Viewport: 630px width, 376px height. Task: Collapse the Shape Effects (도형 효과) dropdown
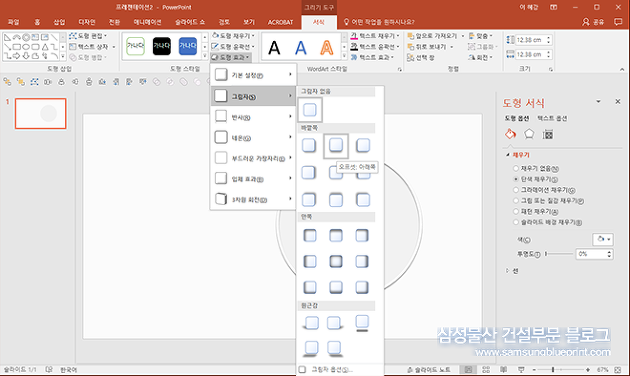pyautogui.click(x=231, y=57)
